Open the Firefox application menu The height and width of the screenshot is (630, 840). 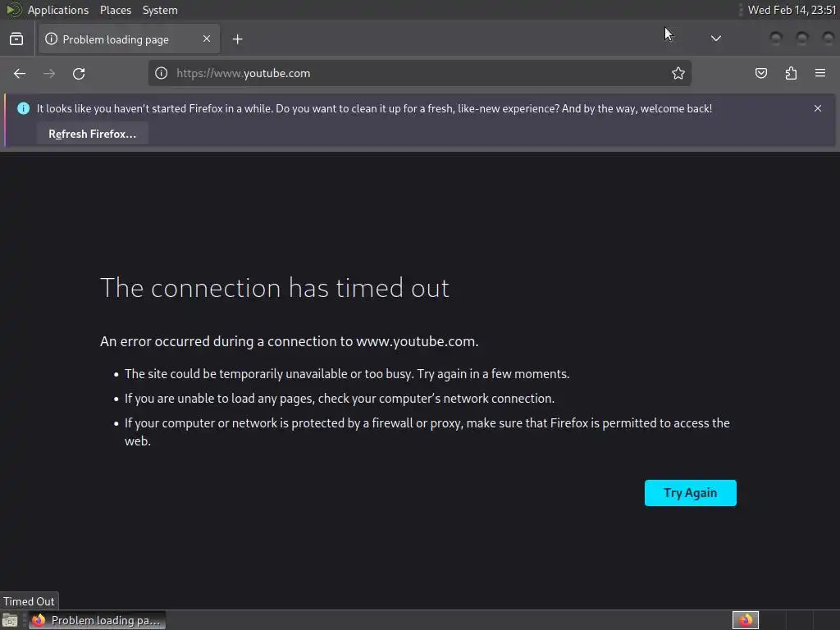[x=820, y=73]
